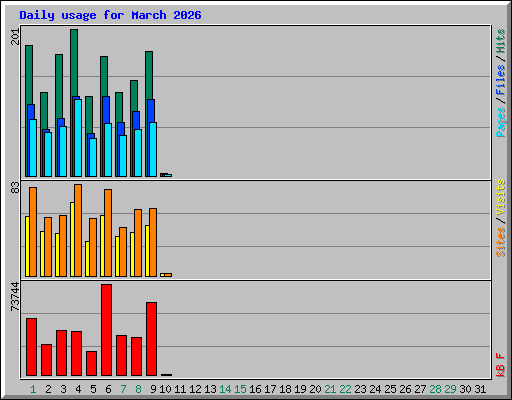Viewport: 512px width, 400px height.
Task: Click the Sites legend label
Action: tap(500, 242)
